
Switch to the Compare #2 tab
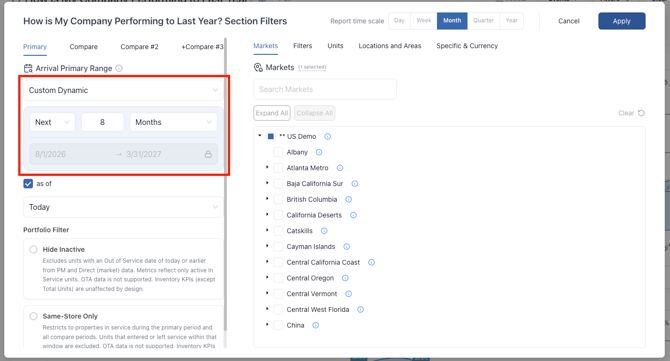click(139, 47)
